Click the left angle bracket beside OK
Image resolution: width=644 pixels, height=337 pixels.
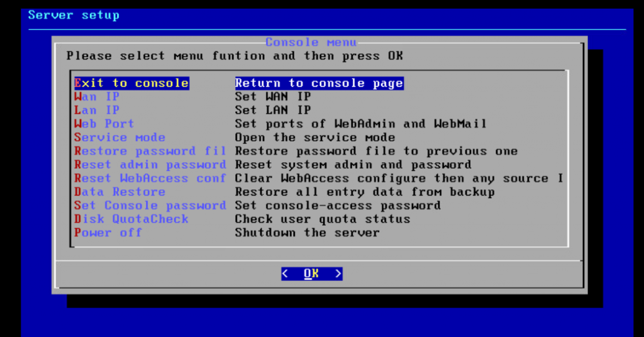tap(285, 273)
